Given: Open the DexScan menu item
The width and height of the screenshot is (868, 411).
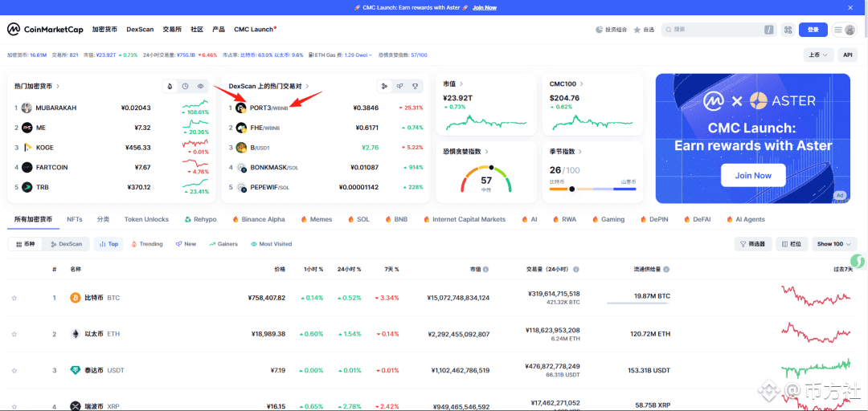Looking at the screenshot, I should coord(140,30).
